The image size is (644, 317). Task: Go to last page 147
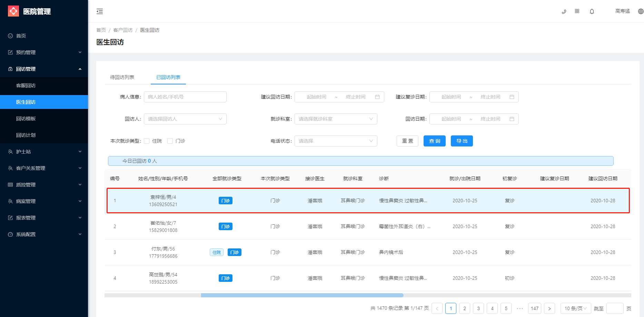[535, 308]
